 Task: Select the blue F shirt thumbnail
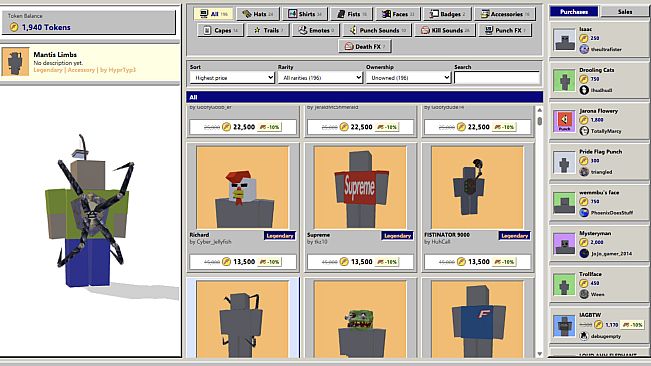[x=477, y=319]
